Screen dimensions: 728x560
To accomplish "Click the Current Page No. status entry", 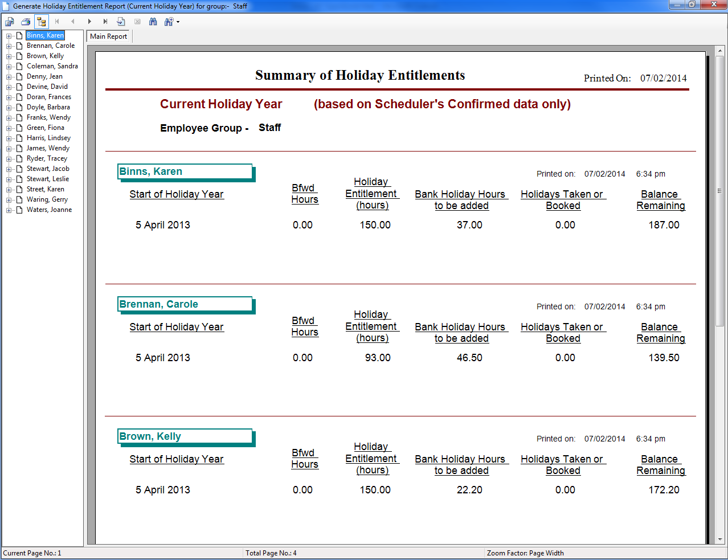I will [32, 553].
